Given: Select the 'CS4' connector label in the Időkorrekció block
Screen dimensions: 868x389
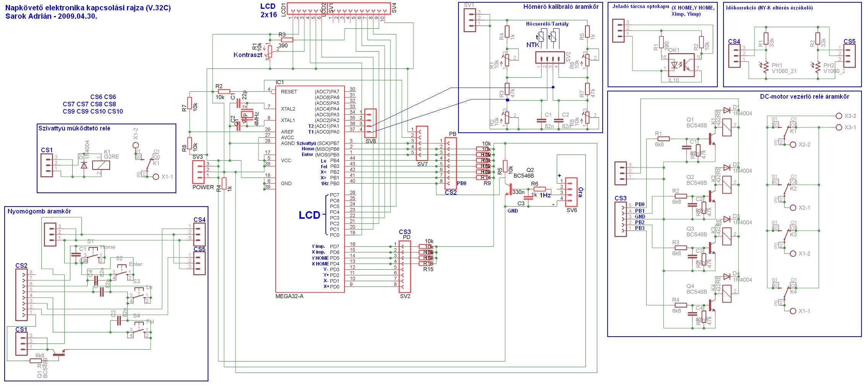Looking at the screenshot, I should pos(734,42).
